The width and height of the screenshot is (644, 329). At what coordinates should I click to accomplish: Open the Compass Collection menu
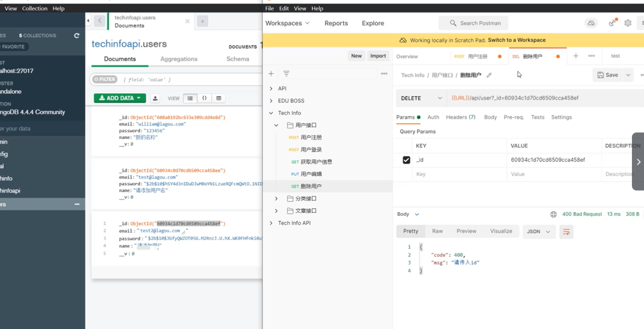click(x=35, y=8)
